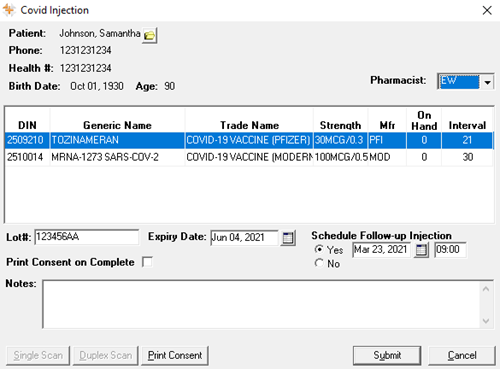Click the Cancel button
The width and height of the screenshot is (500, 369).
(x=462, y=355)
